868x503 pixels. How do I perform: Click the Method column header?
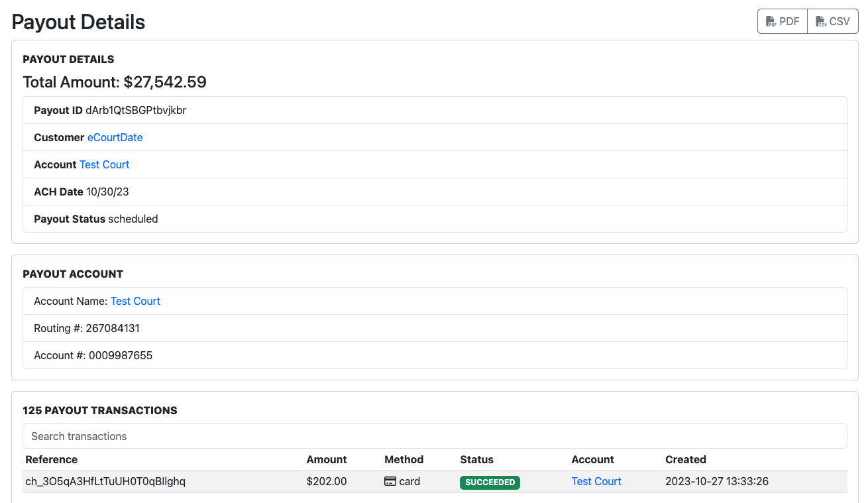tap(404, 459)
